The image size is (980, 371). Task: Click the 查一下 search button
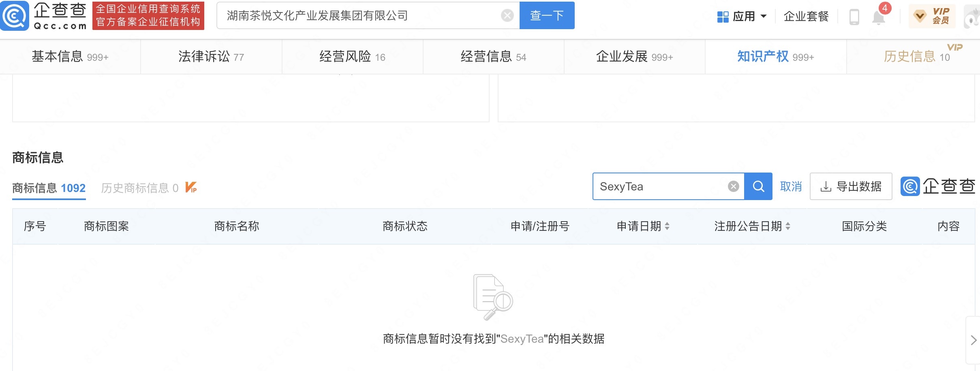pos(547,15)
